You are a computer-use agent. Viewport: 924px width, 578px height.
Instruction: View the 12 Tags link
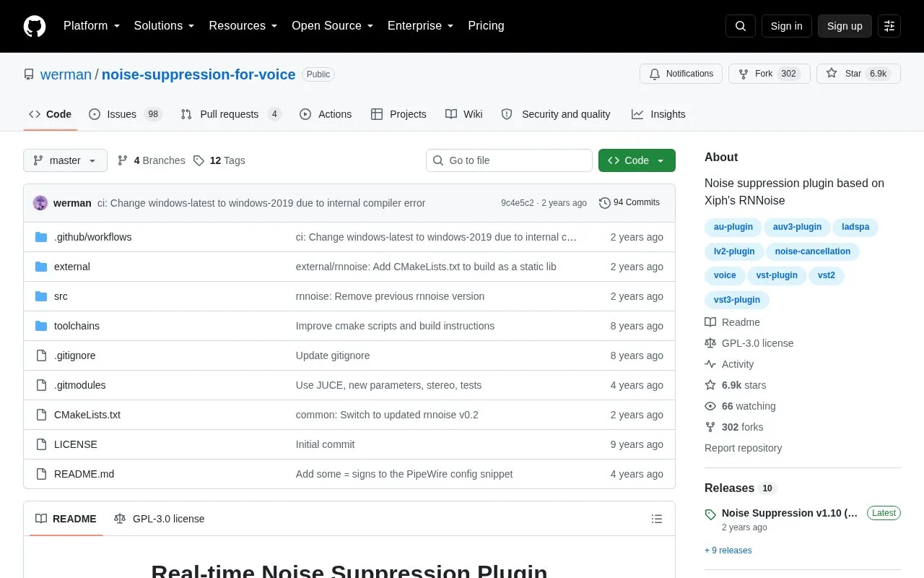coord(219,160)
